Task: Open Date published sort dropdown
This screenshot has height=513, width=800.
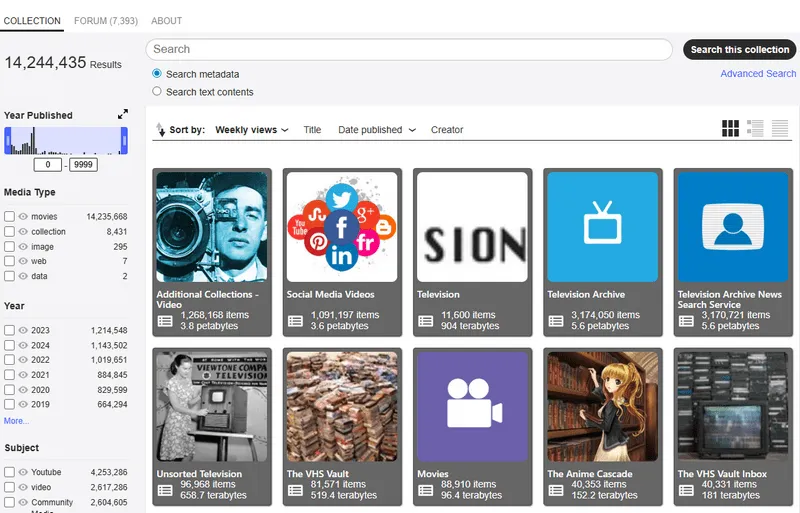Action: coord(377,130)
